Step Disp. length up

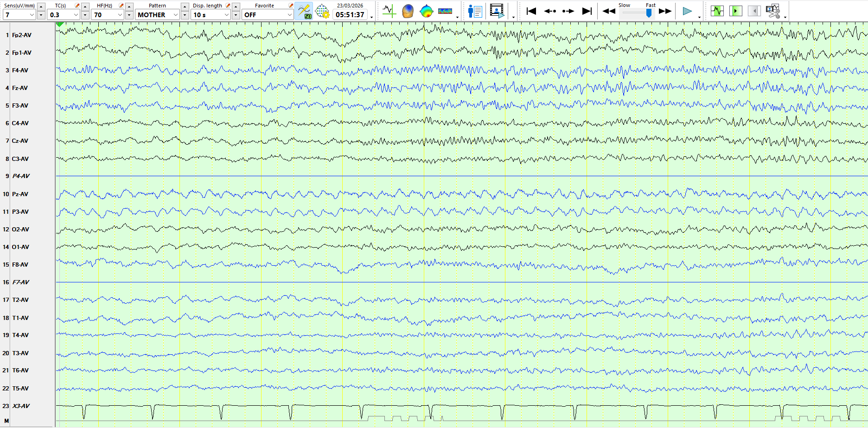236,6
